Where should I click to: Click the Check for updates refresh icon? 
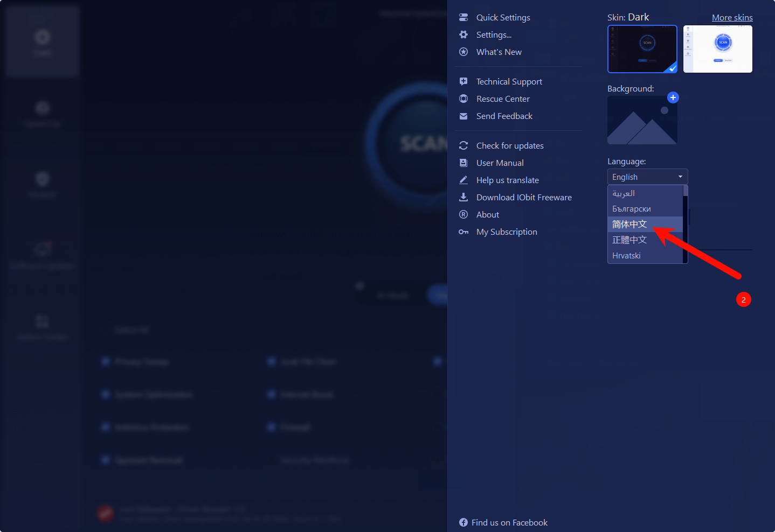click(463, 146)
